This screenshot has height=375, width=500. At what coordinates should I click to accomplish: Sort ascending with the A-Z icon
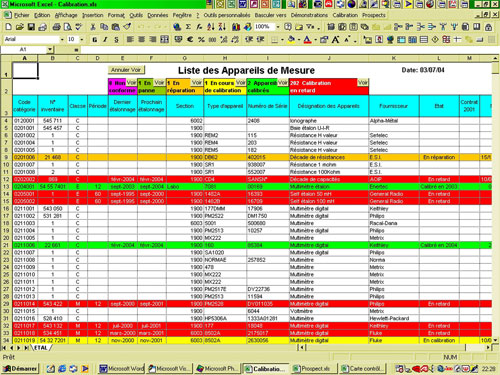point(211,27)
